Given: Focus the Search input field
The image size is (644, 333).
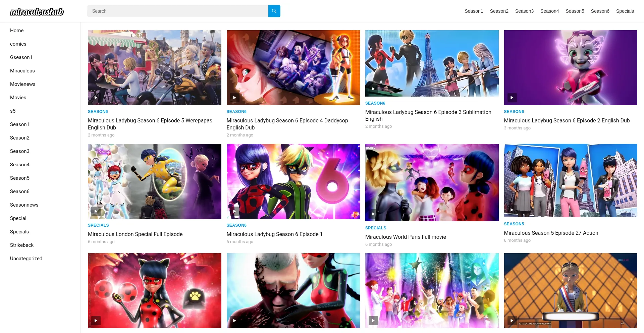Looking at the screenshot, I should click(x=178, y=11).
